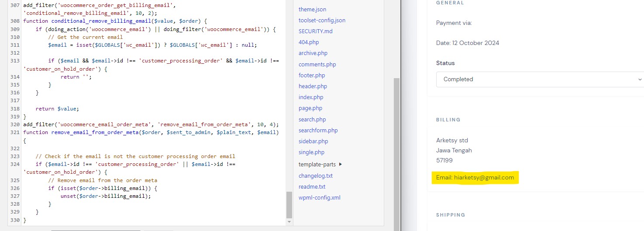Open index.php theme file
Image resolution: width=644 pixels, height=231 pixels.
pos(311,97)
